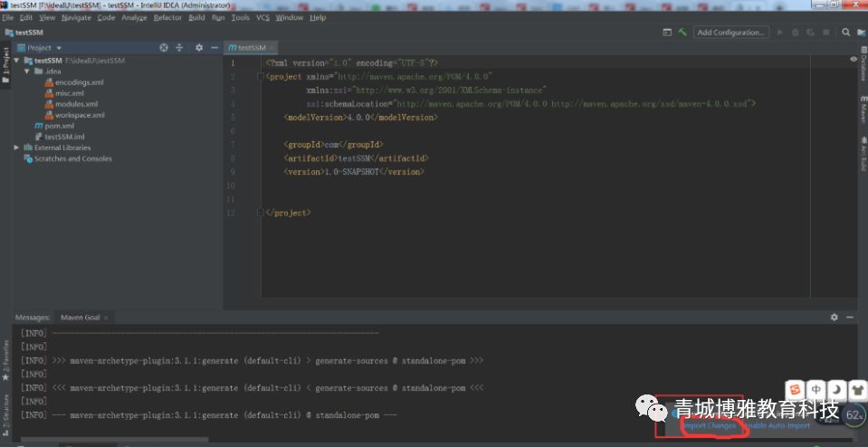Collapse the .idea folder arrow
Image resolution: width=868 pixels, height=447 pixels.
click(26, 71)
